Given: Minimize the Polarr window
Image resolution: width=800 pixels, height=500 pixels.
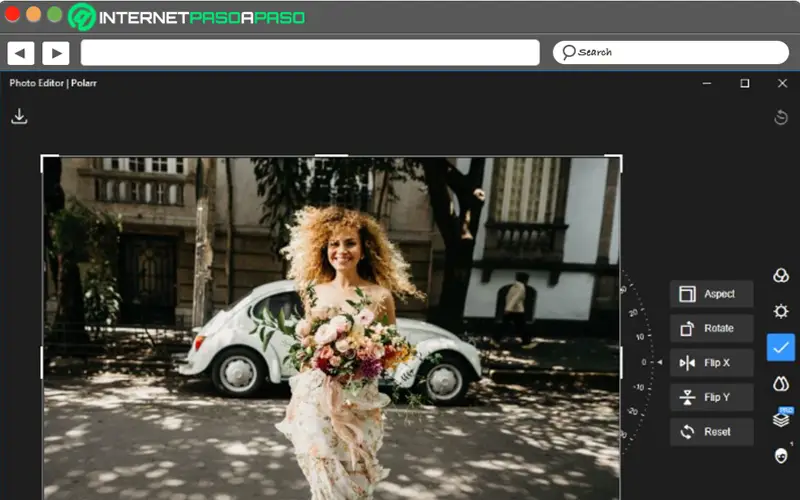Looking at the screenshot, I should (x=707, y=83).
